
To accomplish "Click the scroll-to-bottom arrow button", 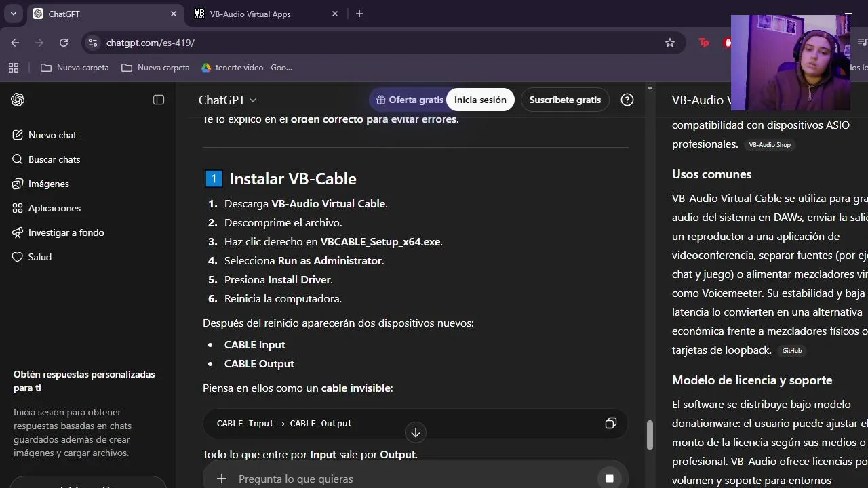I will pos(415,432).
